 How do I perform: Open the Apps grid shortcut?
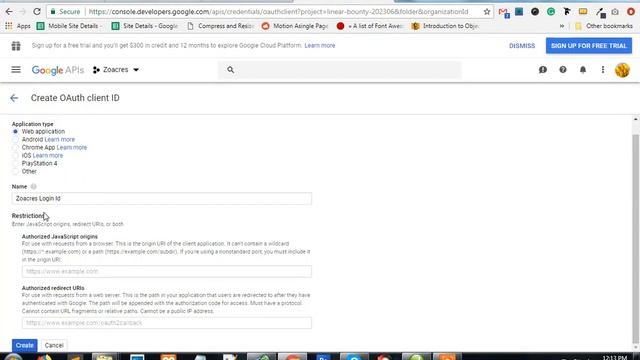click(x=18, y=26)
